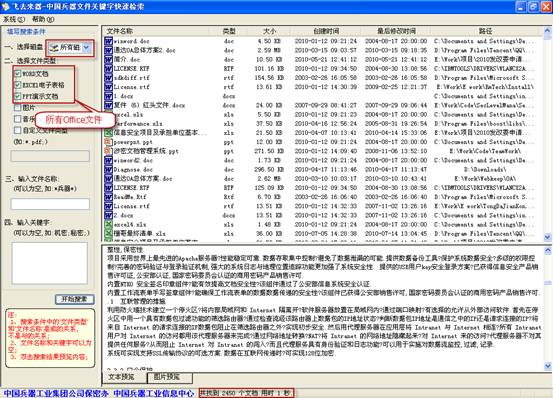Switch to the 文本预览 tab

click(124, 377)
